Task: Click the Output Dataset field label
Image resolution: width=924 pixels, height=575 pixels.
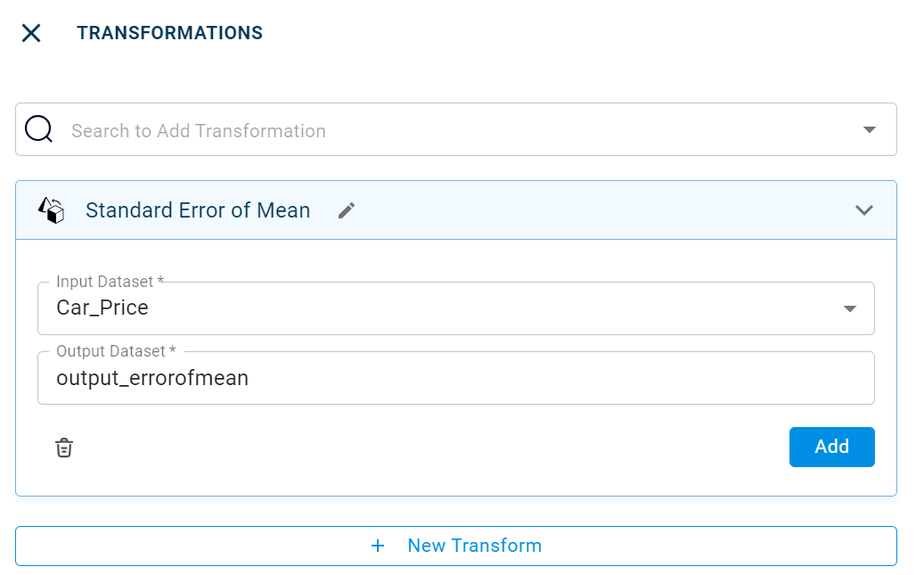Action: (x=116, y=351)
